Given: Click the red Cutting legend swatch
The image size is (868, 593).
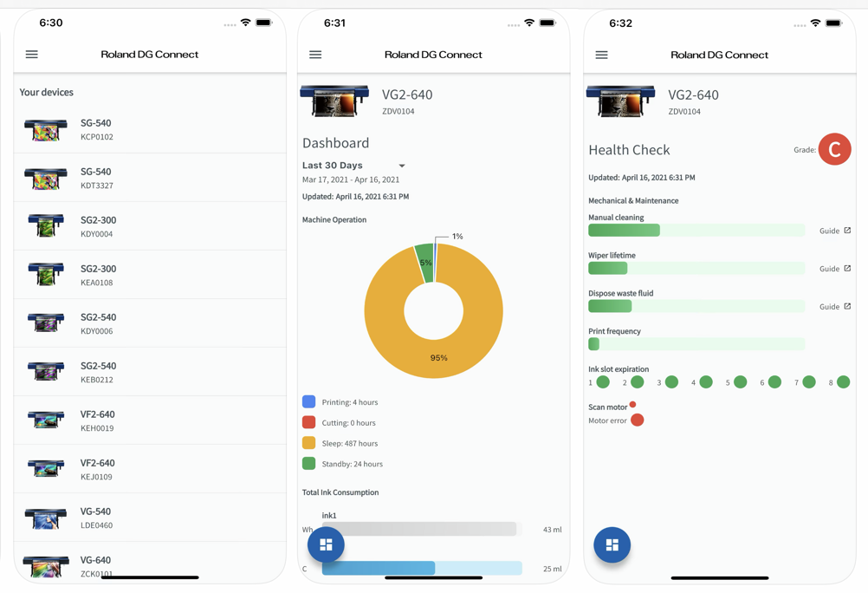Looking at the screenshot, I should 309,422.
